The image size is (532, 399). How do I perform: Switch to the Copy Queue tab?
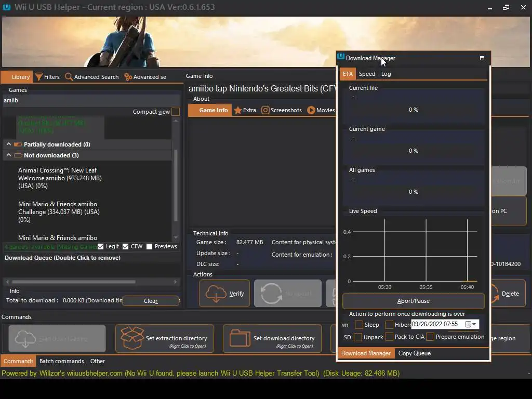pyautogui.click(x=414, y=353)
